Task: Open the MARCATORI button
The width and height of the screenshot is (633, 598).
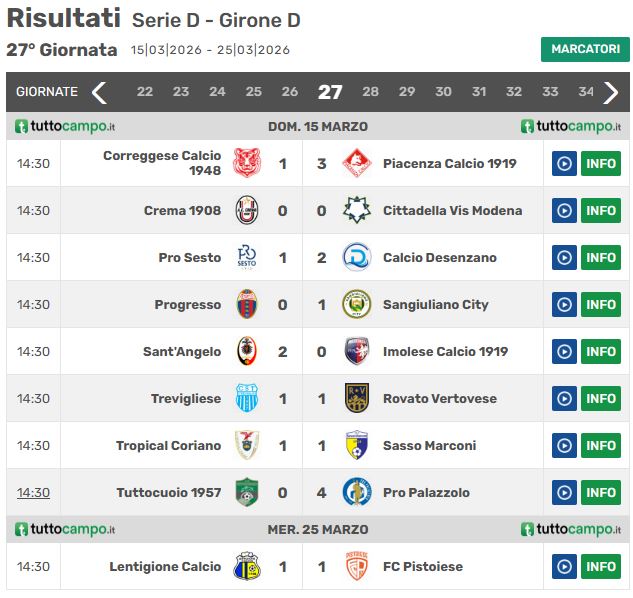Action: [585, 49]
